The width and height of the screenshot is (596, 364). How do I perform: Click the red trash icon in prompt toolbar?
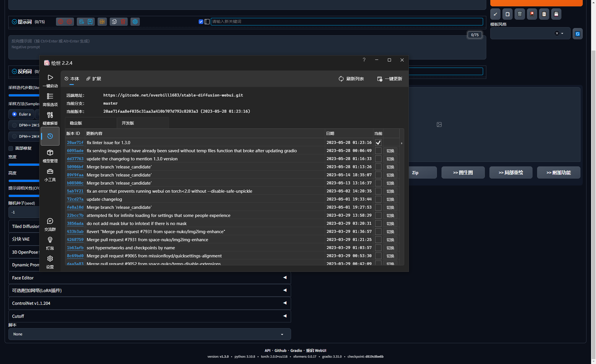click(123, 21)
